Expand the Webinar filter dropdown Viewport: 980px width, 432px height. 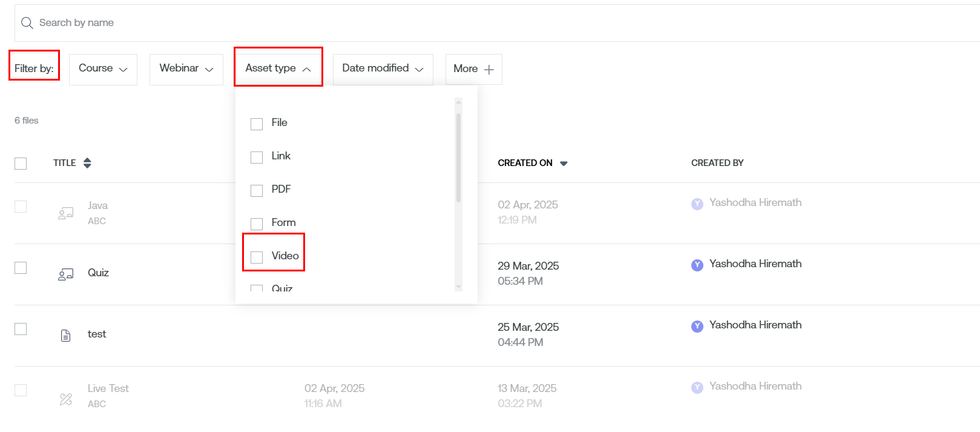pyautogui.click(x=186, y=69)
